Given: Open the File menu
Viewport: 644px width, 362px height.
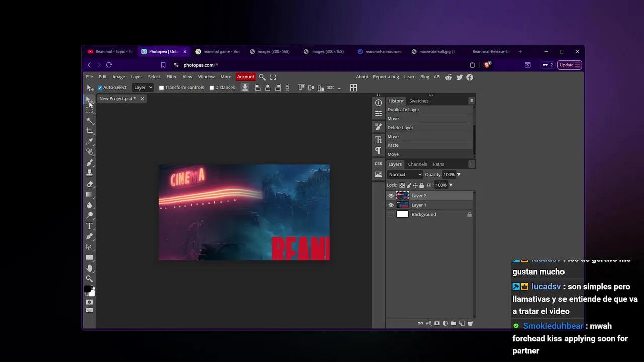Looking at the screenshot, I should pos(89,77).
